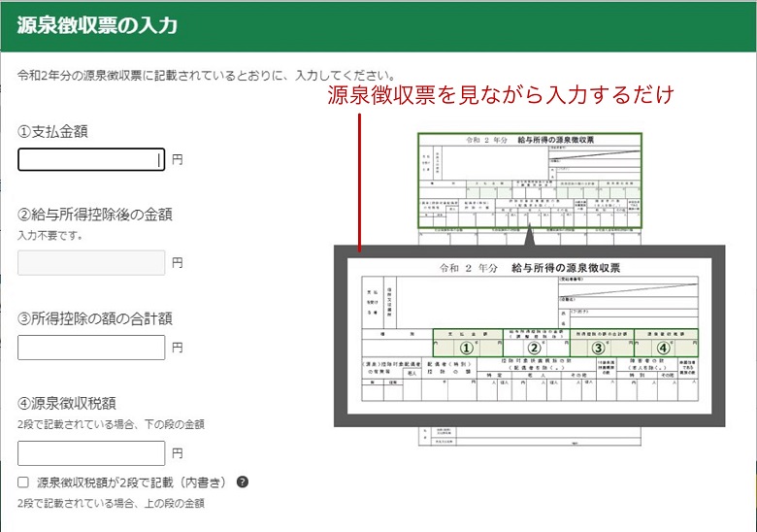Click the red 源泉徴収票を見ながら入力するだけ annotation
757x532 pixels.
500,96
